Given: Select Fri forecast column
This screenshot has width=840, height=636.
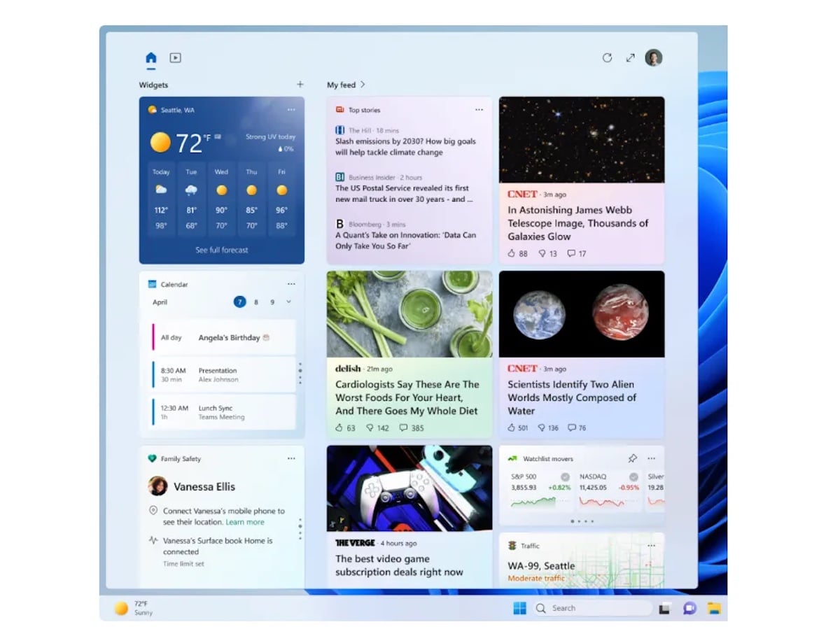Looking at the screenshot, I should click(x=281, y=200).
